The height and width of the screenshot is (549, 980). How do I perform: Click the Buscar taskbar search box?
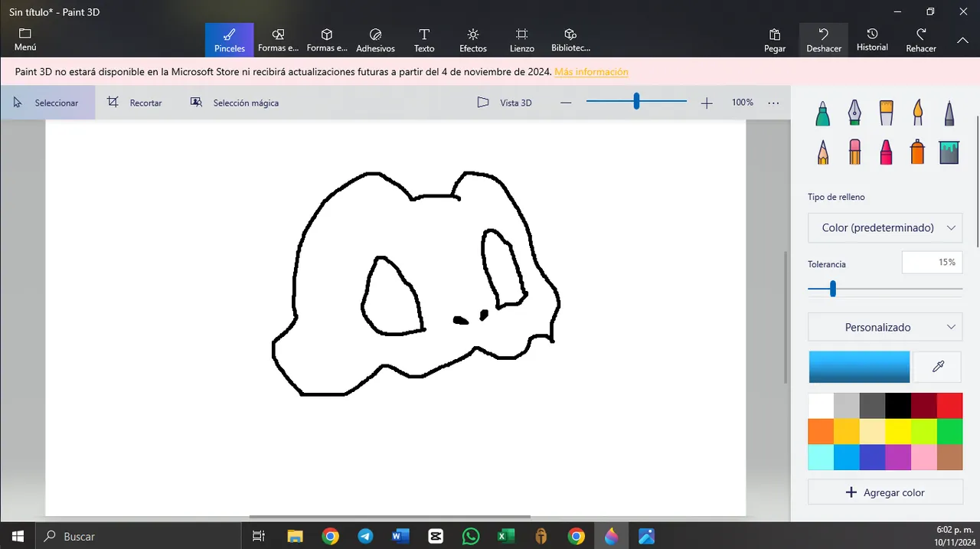pos(138,536)
